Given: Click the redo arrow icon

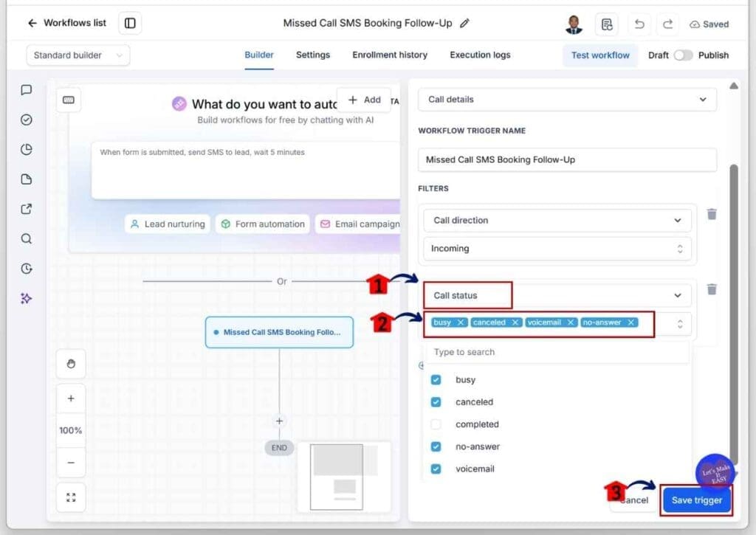Looking at the screenshot, I should point(667,24).
